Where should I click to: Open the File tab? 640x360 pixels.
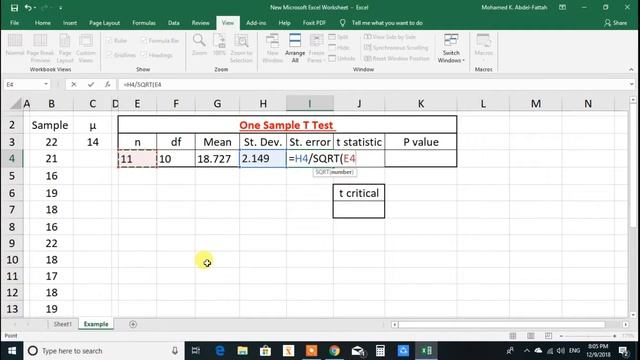click(x=14, y=23)
